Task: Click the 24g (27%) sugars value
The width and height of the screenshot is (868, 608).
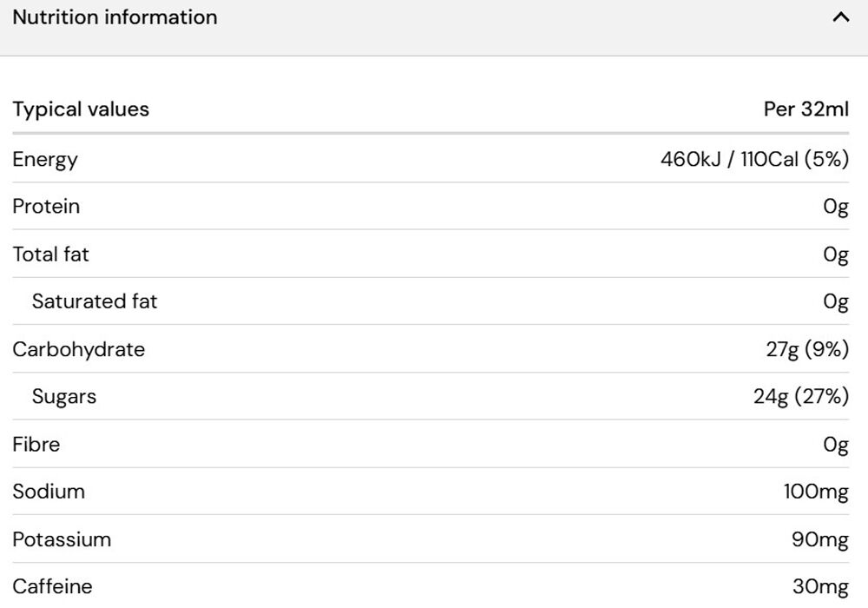Action: point(801,396)
